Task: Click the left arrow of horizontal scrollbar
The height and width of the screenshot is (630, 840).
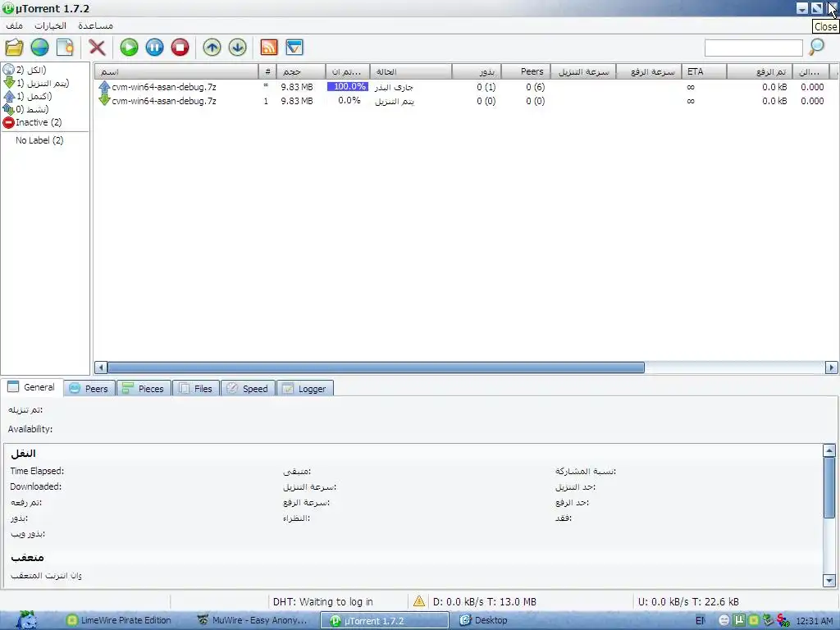Action: pyautogui.click(x=101, y=367)
